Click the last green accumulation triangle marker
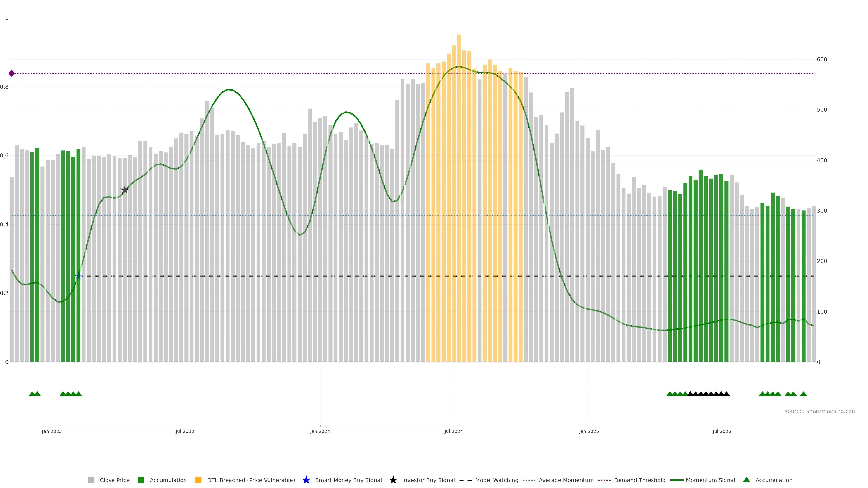Image resolution: width=868 pixels, height=488 pixels. pos(803,394)
